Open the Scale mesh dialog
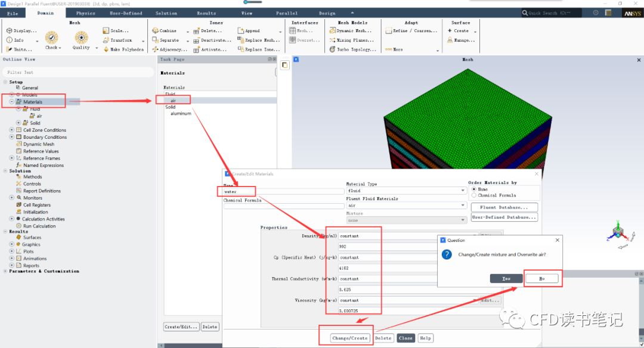This screenshot has height=348, width=644. pos(116,31)
